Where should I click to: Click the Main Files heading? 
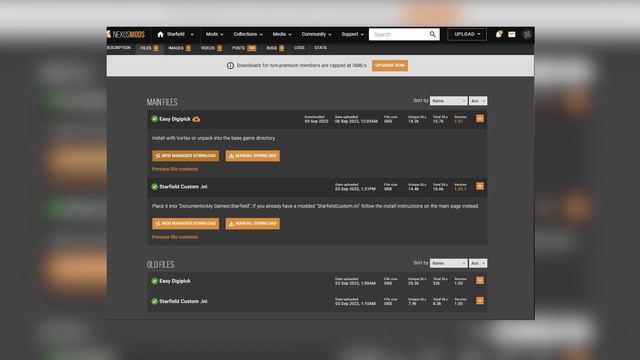[x=162, y=102]
